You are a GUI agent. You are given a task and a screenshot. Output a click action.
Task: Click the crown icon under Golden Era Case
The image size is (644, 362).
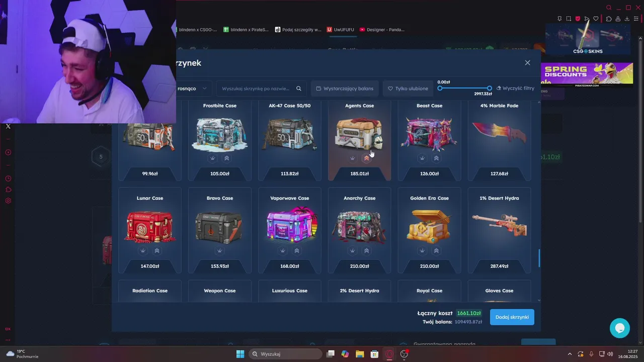pyautogui.click(x=422, y=250)
